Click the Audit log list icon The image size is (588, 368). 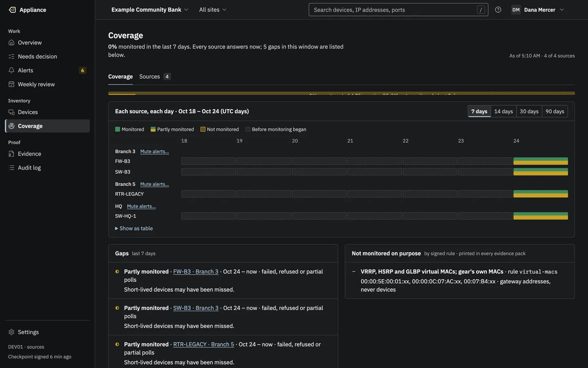coord(11,168)
